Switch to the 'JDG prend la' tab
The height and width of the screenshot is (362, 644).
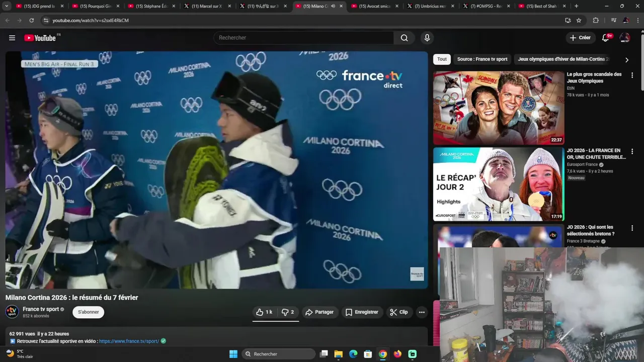(x=40, y=6)
